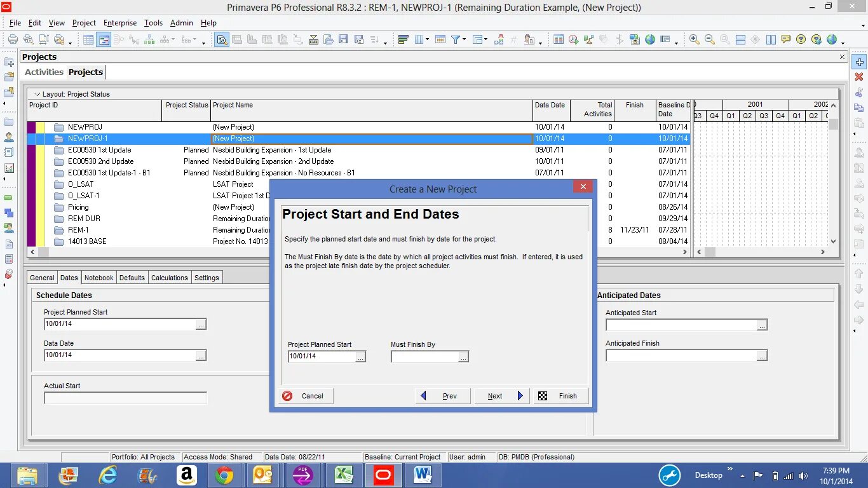Open Anticipated Start date browse button

pos(762,325)
